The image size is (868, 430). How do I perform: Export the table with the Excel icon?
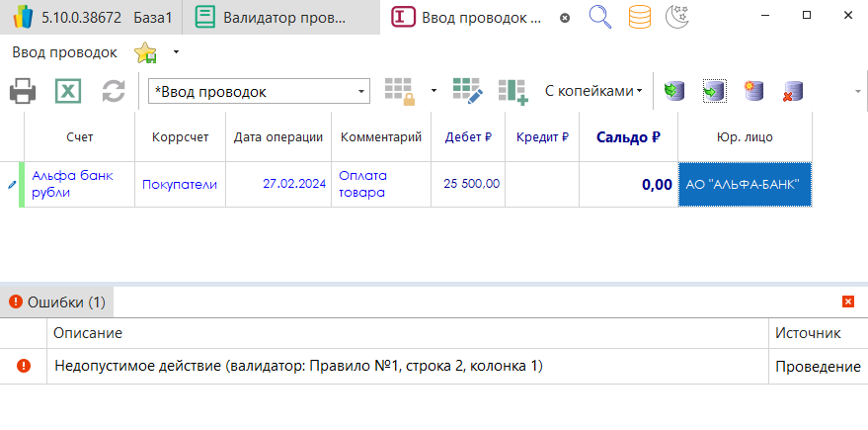click(x=68, y=92)
